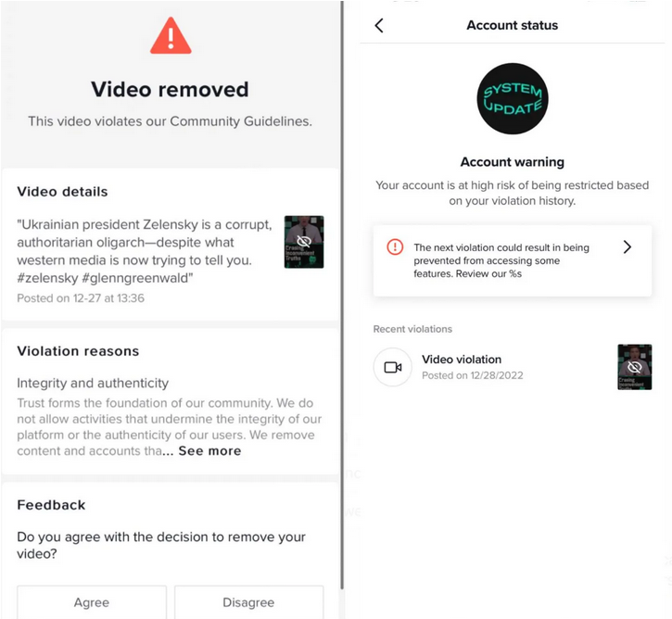The width and height of the screenshot is (672, 619).
Task: Tap the video camera violation icon
Action: click(393, 367)
